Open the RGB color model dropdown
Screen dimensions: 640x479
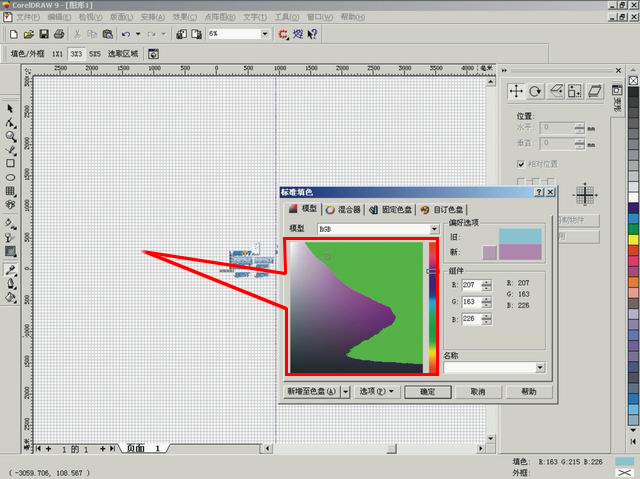pos(434,229)
